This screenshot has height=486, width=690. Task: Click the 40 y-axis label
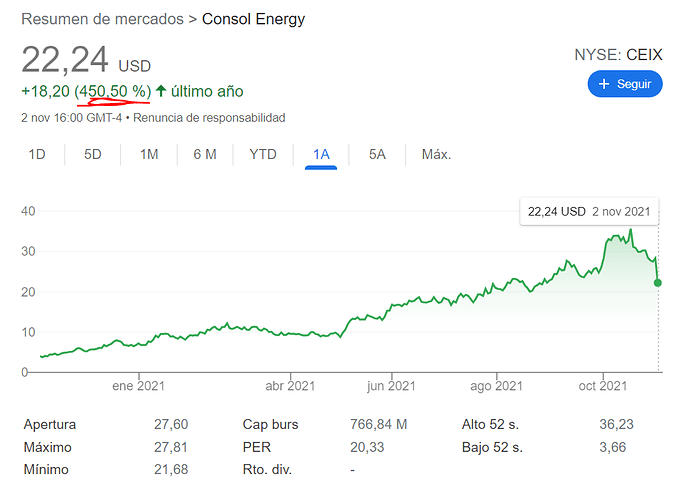28,211
